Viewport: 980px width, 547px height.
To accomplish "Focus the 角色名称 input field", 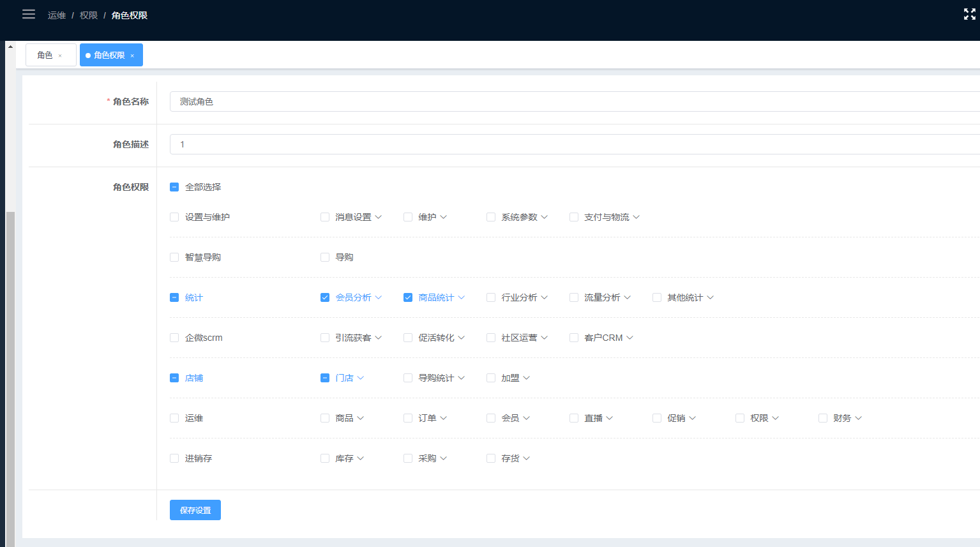I will (575, 101).
